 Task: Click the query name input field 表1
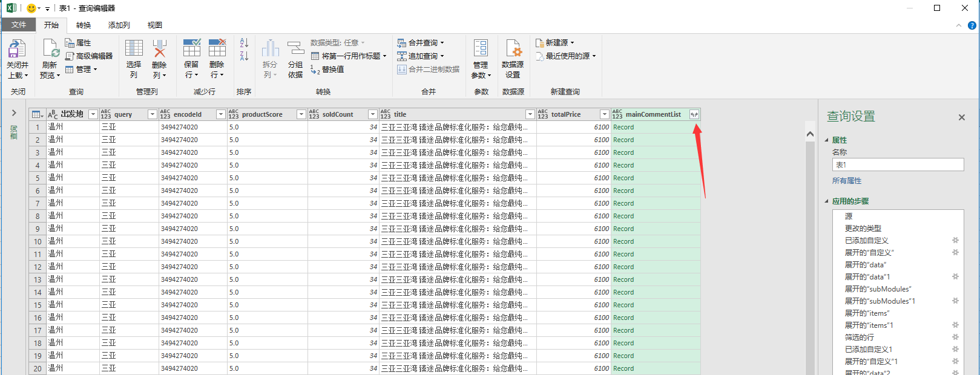click(897, 165)
